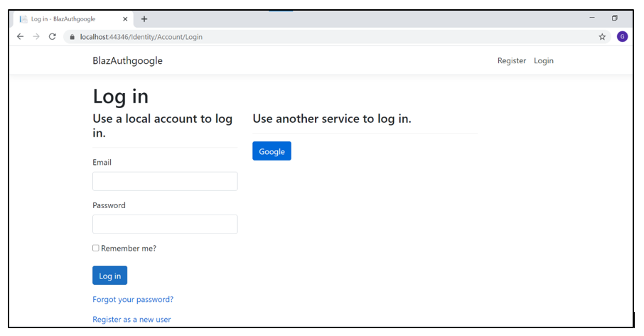Open Register as a new user link

132,320
